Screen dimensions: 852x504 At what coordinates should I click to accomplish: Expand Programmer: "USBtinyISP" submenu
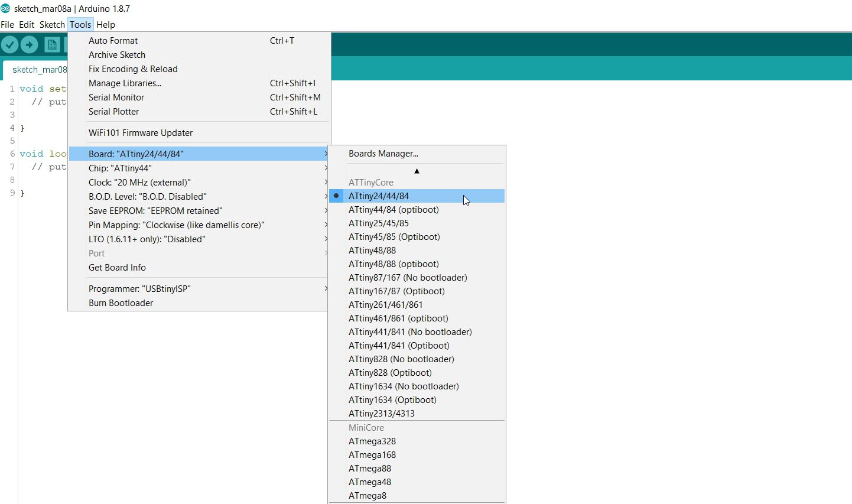click(x=199, y=288)
